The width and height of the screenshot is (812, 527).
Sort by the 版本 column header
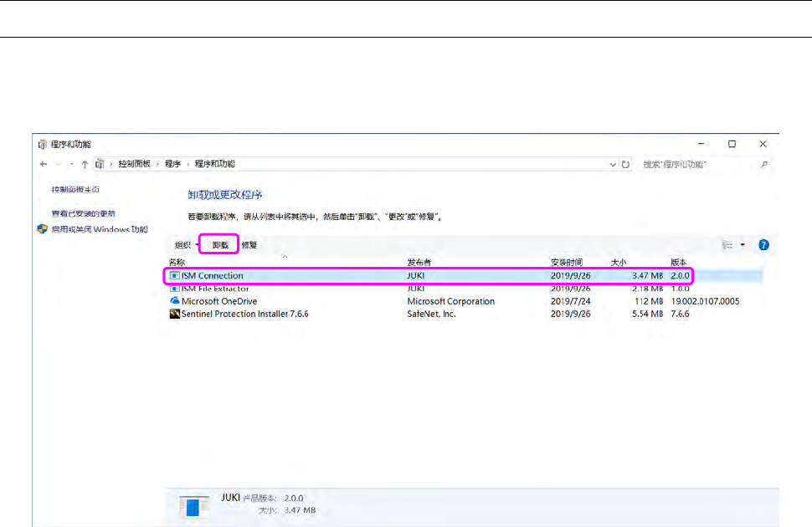(x=678, y=263)
